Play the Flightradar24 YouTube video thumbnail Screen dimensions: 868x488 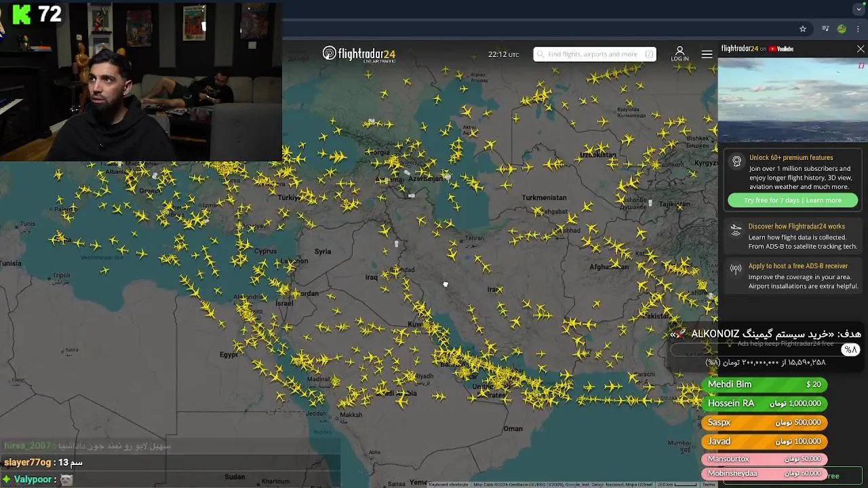point(792,100)
